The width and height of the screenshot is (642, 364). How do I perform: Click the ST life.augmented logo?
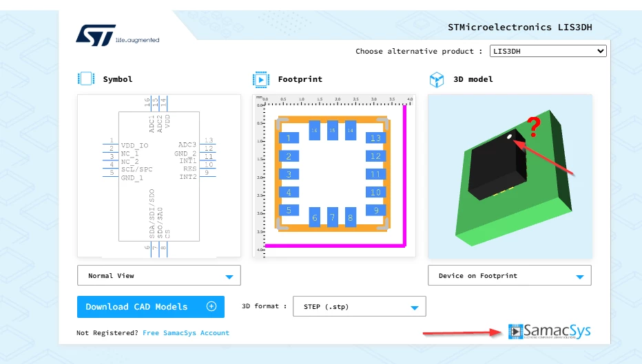[x=118, y=35]
